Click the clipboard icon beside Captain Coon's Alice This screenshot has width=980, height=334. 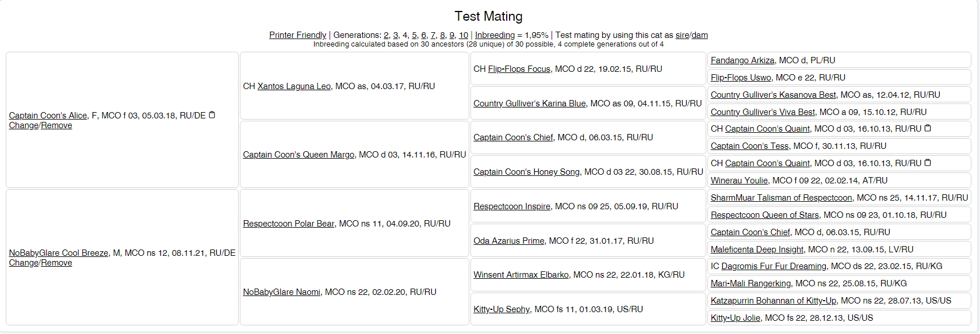coord(212,115)
